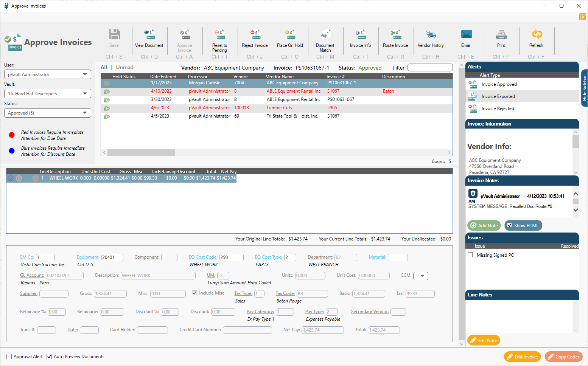Screen dimensions: 588x366
Task: Sort by Date Entered column header
Action: 163,77
